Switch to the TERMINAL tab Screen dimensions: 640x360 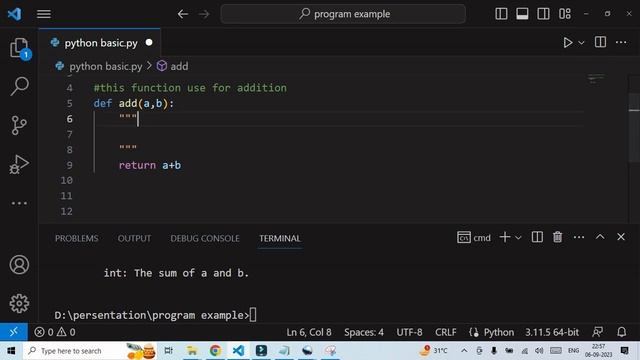(x=280, y=238)
